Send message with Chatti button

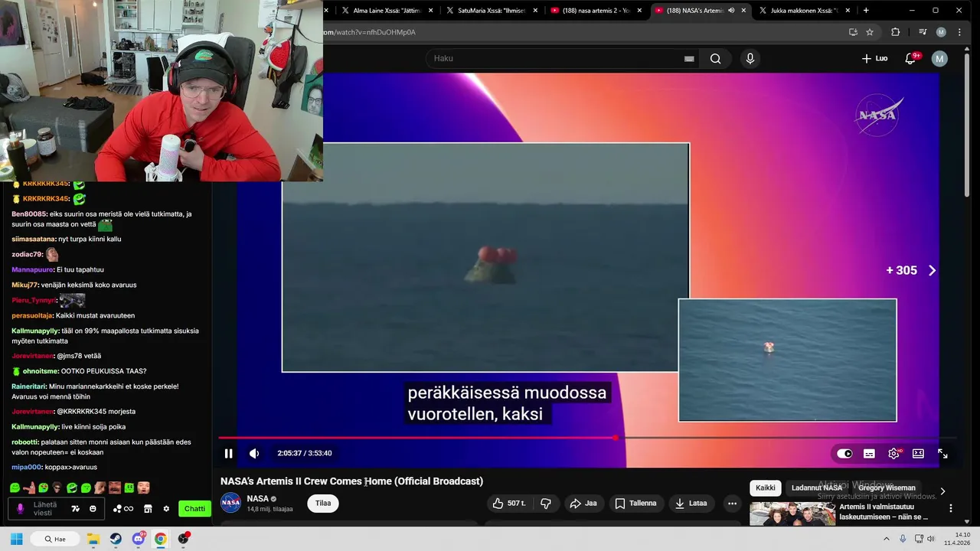195,508
